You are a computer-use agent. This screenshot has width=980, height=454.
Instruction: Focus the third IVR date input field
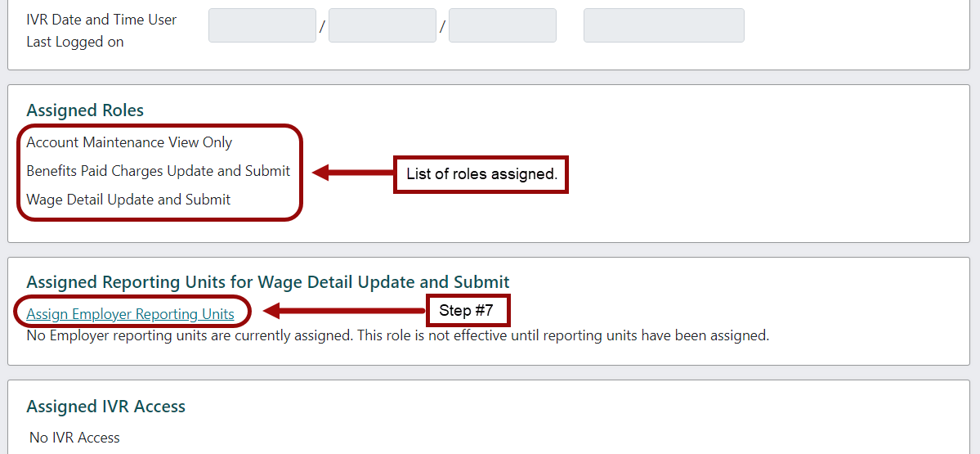(x=502, y=25)
